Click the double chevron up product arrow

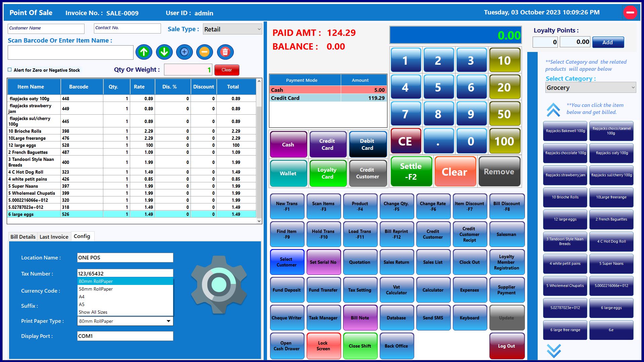click(x=553, y=110)
